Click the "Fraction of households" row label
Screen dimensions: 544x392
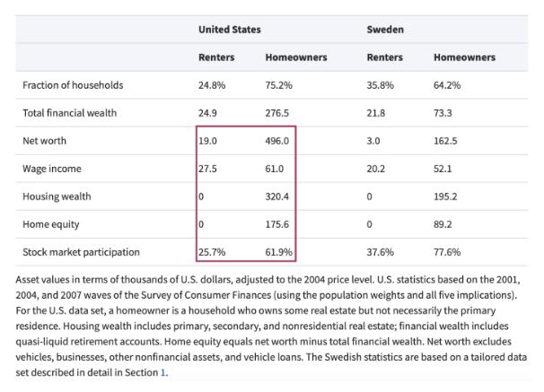click(73, 85)
